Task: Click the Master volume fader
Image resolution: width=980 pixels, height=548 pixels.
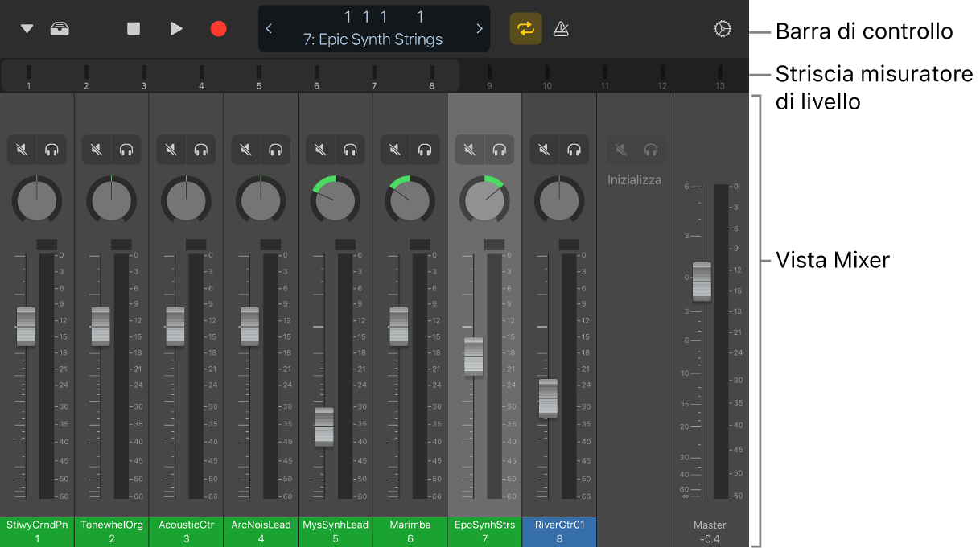Action: [x=701, y=281]
